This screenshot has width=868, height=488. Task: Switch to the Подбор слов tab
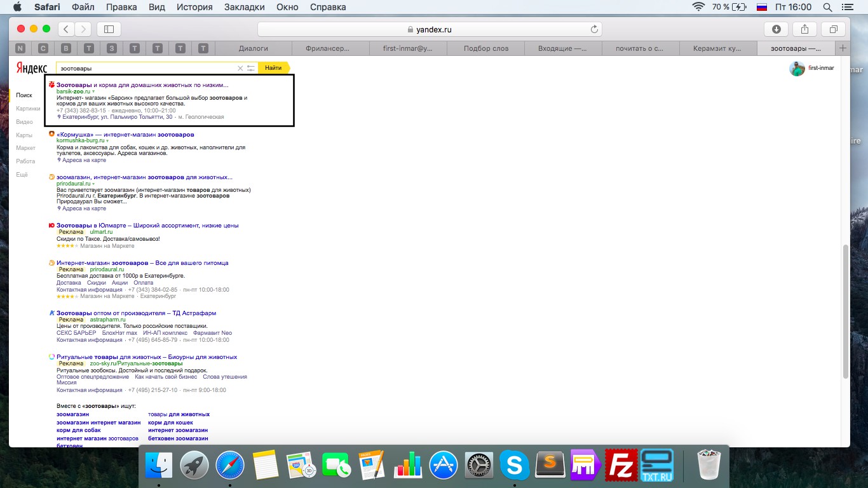point(486,48)
